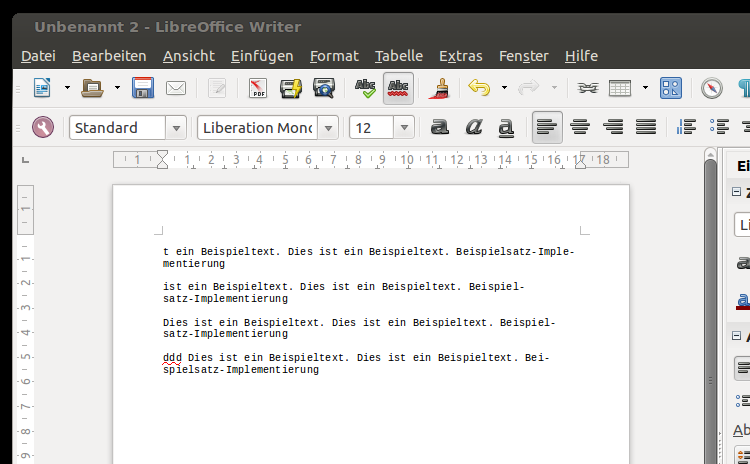Click the Edit File icon
The height and width of the screenshot is (464, 750).
pos(217,88)
